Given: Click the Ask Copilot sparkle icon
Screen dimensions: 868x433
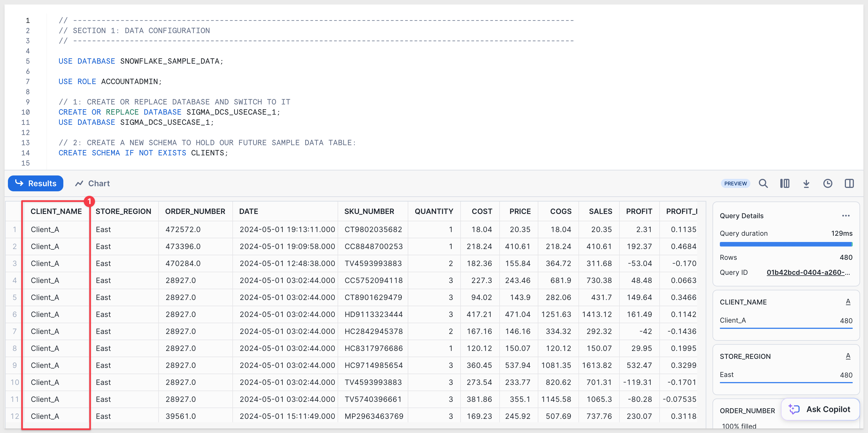Looking at the screenshot, I should click(x=794, y=409).
